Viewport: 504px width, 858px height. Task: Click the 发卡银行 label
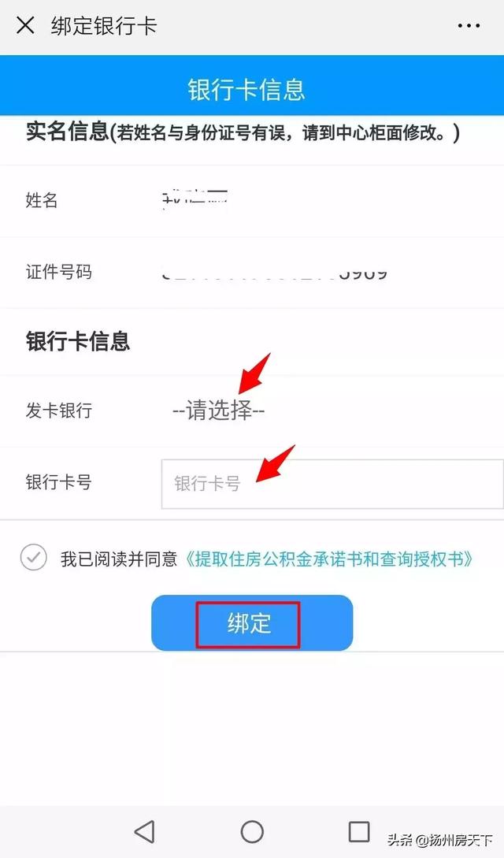(58, 410)
